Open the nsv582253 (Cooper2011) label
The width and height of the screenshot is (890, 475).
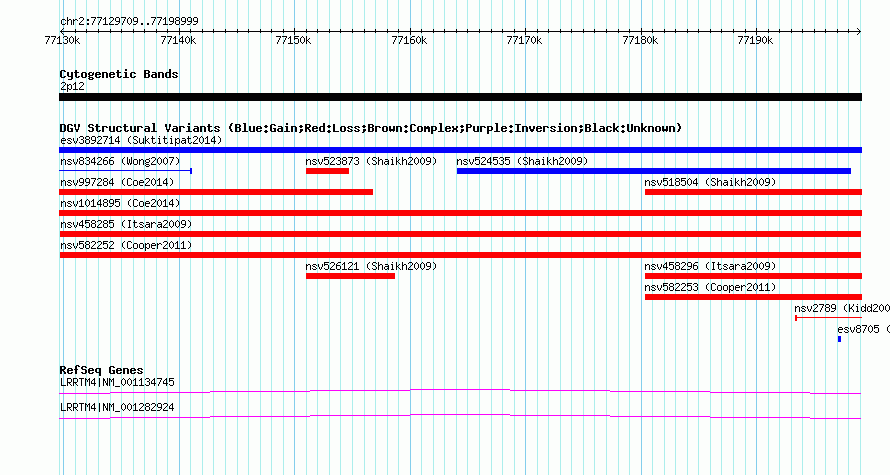point(710,287)
